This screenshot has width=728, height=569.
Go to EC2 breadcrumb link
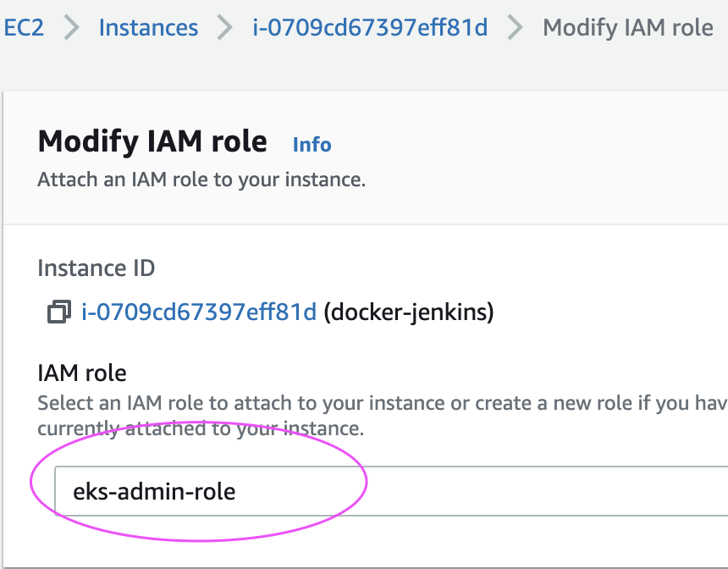[24, 28]
